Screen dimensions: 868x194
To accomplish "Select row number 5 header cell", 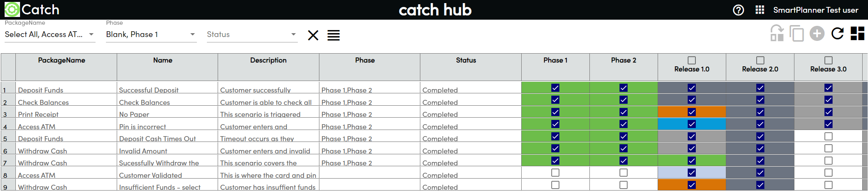I will [5, 138].
